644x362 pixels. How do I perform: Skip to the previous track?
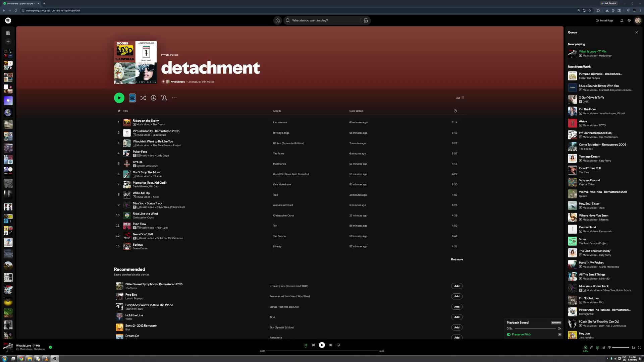tap(313, 345)
